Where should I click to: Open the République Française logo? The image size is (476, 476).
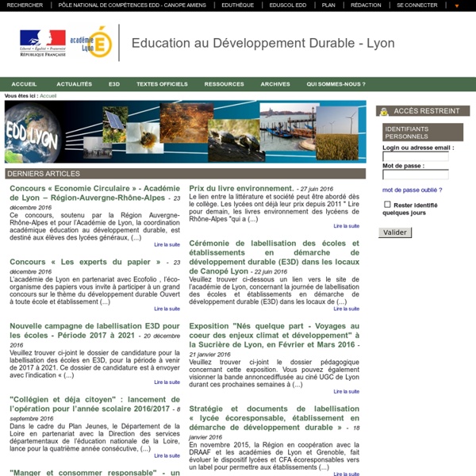click(x=43, y=43)
